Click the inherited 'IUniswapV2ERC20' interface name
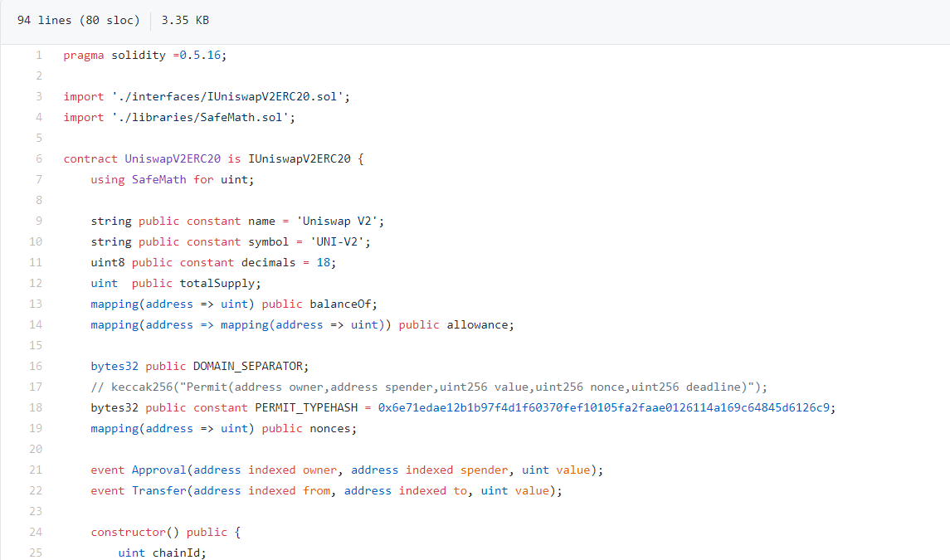 300,158
